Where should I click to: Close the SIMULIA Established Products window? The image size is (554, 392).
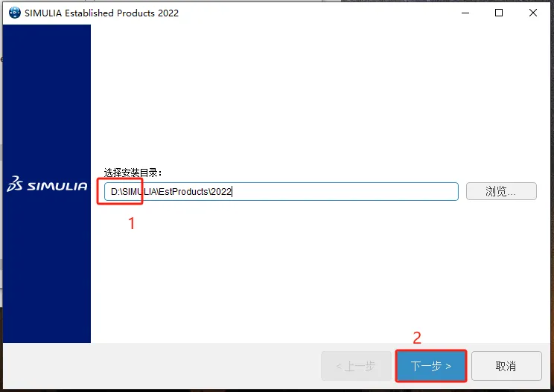533,13
